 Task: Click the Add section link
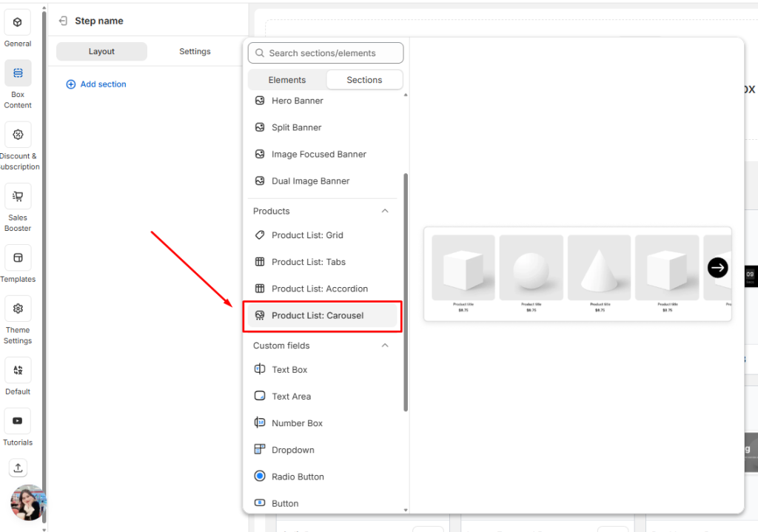pos(96,84)
